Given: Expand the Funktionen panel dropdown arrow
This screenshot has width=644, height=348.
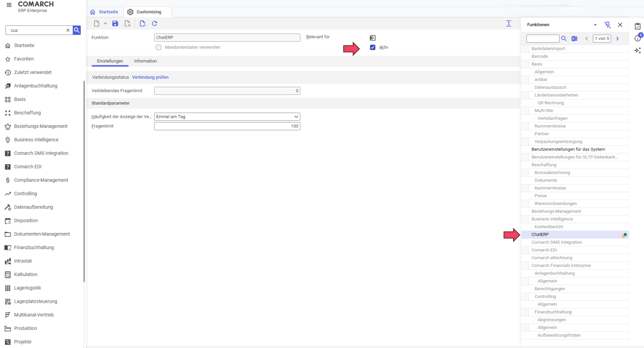Looking at the screenshot, I should click(x=595, y=25).
